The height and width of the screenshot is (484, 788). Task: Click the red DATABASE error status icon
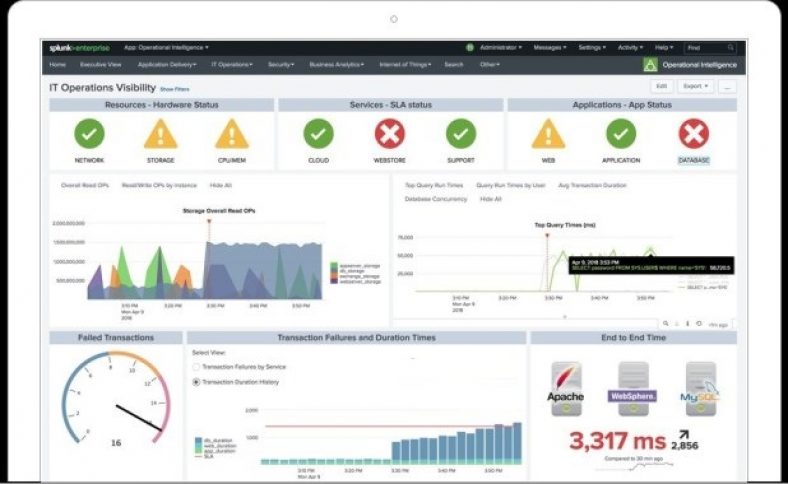(x=694, y=134)
